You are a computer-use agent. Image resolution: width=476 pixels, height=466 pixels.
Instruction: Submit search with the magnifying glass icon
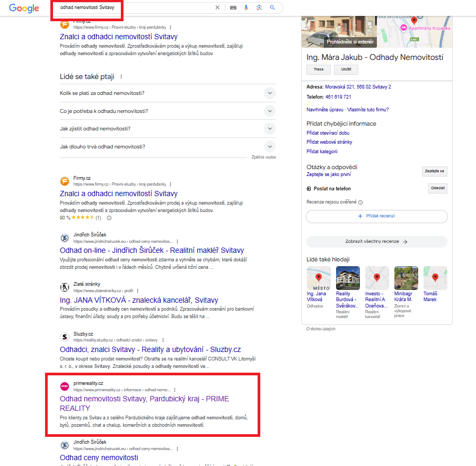[272, 7]
